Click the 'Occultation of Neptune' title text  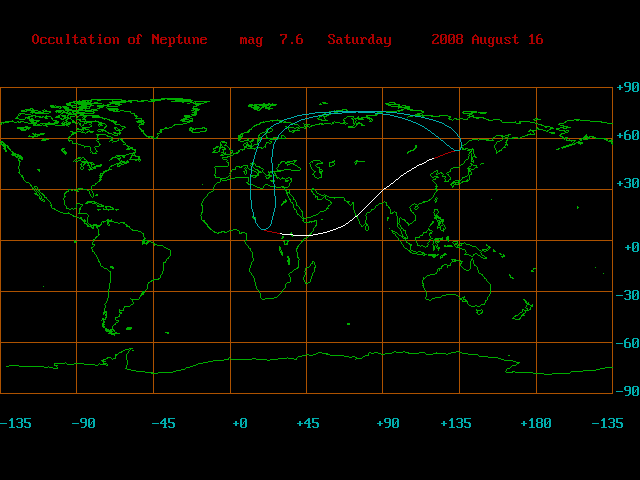(x=119, y=40)
